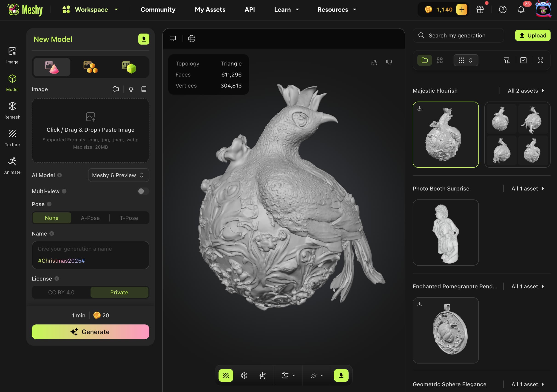557x392 pixels.
Task: Click the notifications bell icon
Action: (x=521, y=9)
